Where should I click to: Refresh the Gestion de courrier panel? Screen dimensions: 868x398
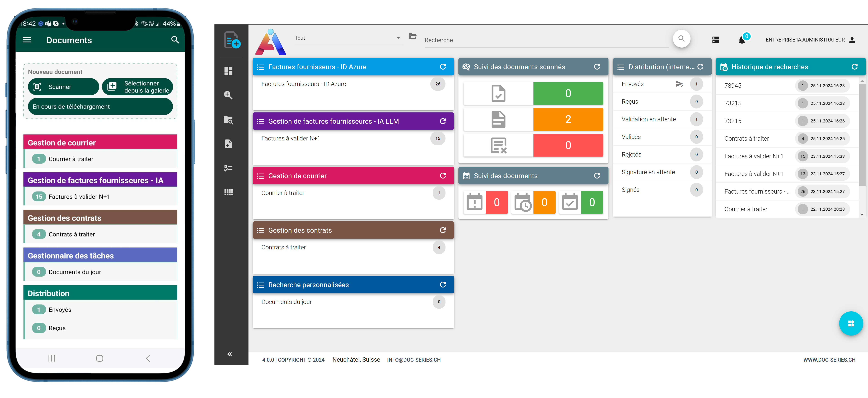pyautogui.click(x=443, y=176)
